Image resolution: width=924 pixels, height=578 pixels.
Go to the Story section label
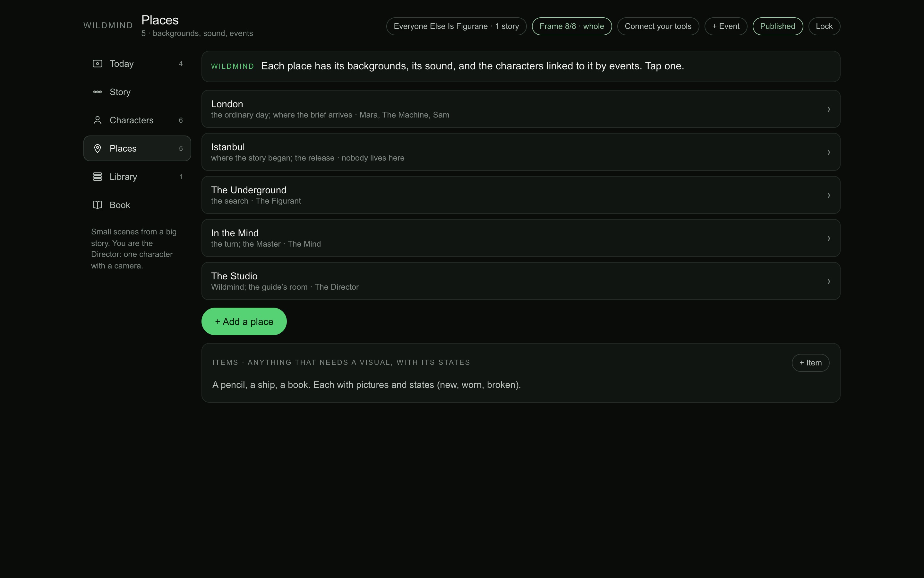pos(120,92)
